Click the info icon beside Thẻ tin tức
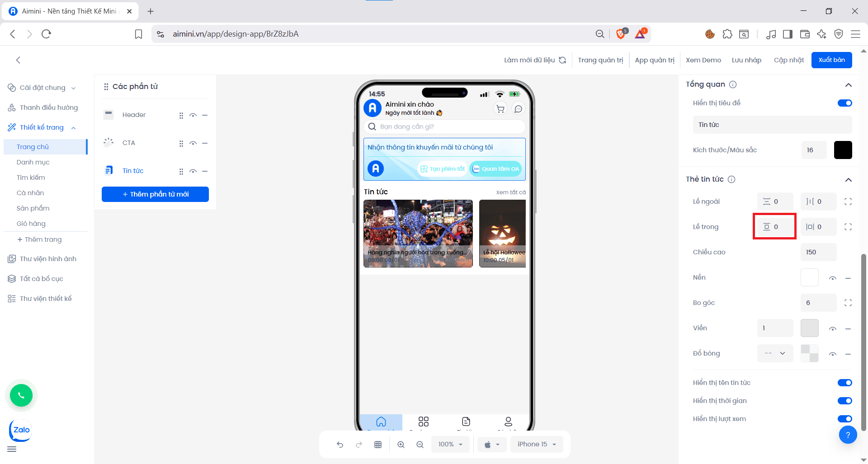This screenshot has height=464, width=868. (x=732, y=179)
